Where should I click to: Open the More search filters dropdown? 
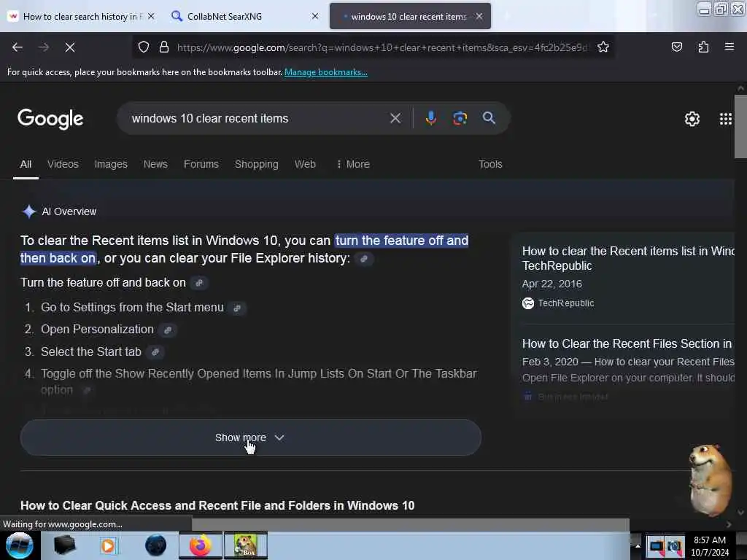pyautogui.click(x=352, y=164)
